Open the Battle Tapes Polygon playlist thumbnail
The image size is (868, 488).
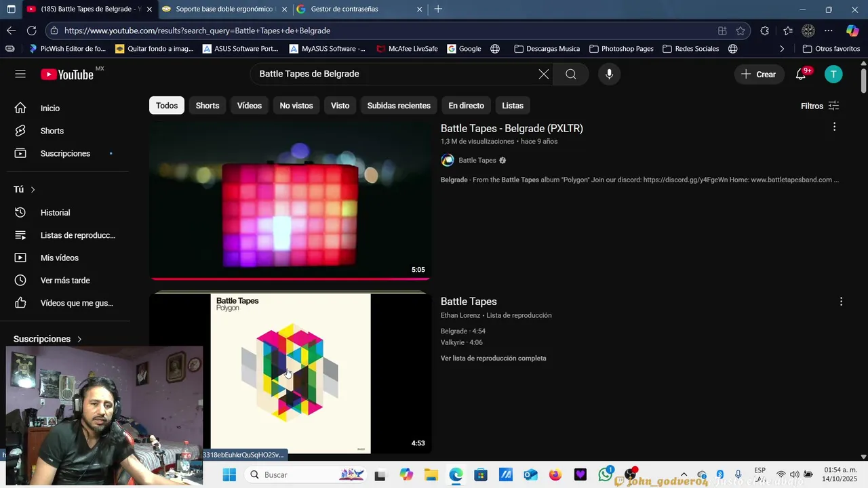point(290,373)
